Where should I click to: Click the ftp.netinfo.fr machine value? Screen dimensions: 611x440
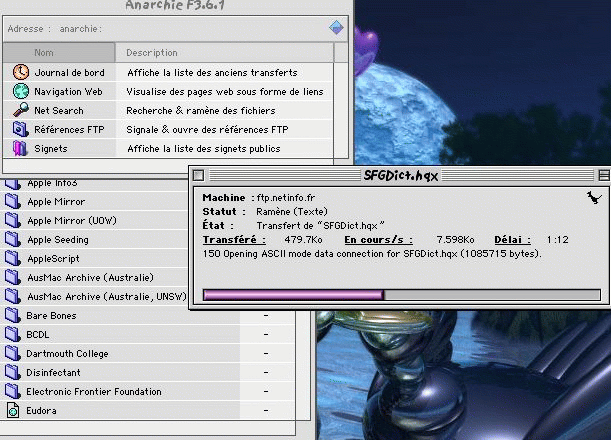click(286, 198)
